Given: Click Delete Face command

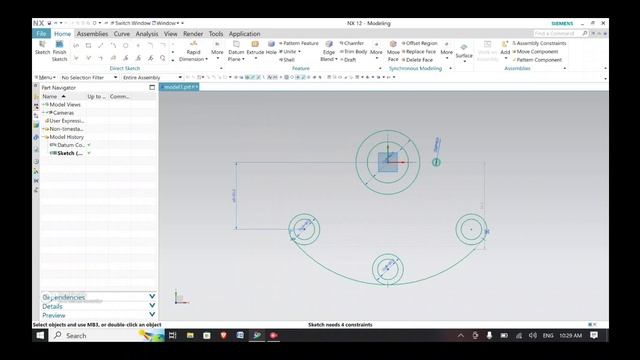Looking at the screenshot, I should pyautogui.click(x=417, y=60).
